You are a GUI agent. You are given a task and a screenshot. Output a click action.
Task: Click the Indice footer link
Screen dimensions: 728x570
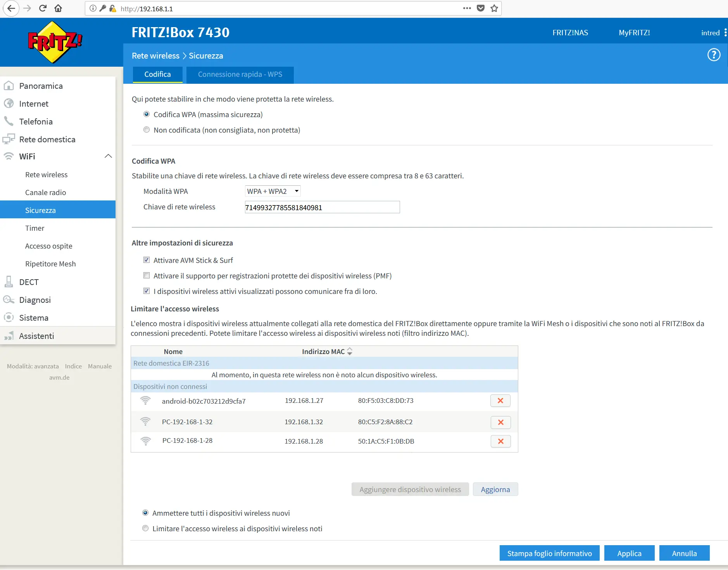coord(73,366)
